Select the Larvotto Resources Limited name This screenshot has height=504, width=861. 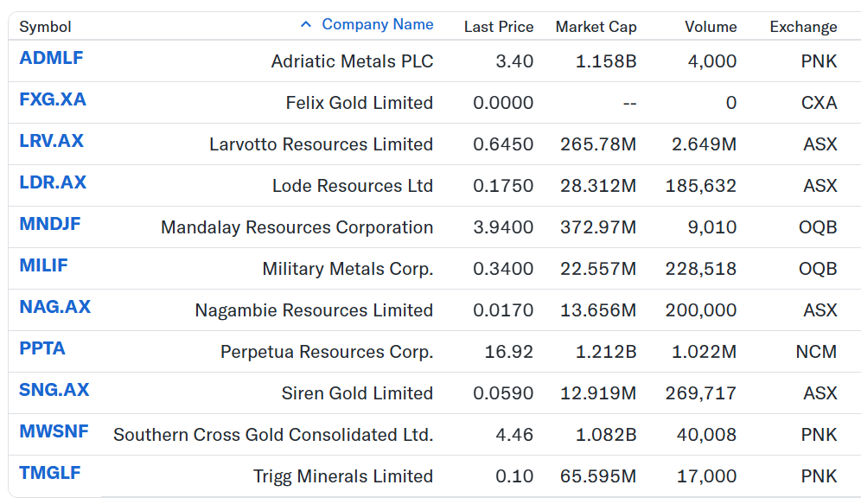[322, 144]
